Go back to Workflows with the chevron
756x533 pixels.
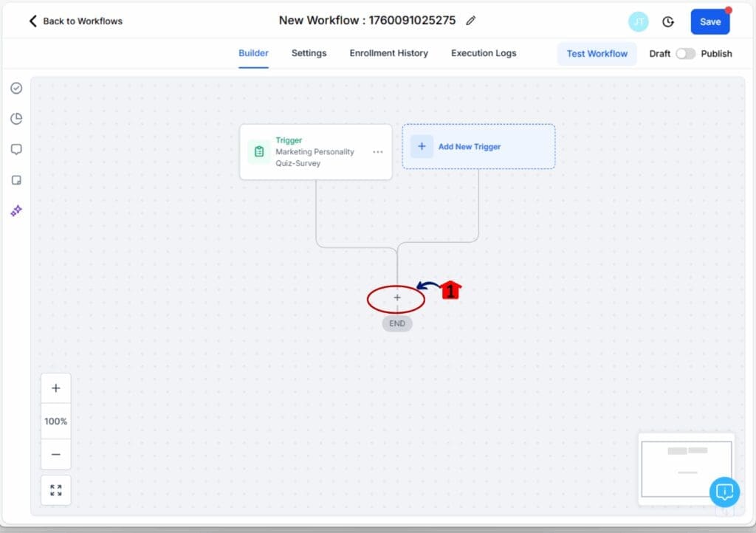click(x=32, y=21)
